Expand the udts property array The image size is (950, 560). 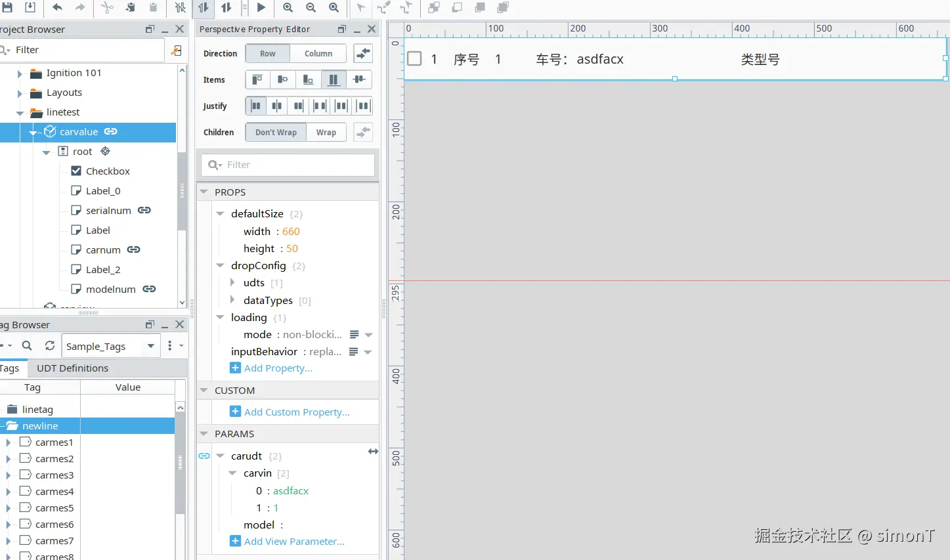tap(232, 282)
